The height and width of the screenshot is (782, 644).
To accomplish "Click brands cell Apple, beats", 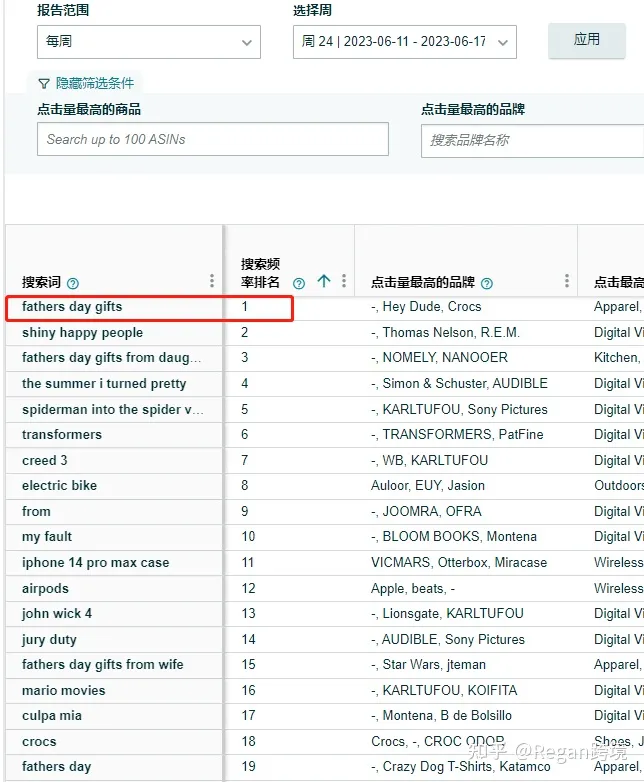I will coord(413,588).
